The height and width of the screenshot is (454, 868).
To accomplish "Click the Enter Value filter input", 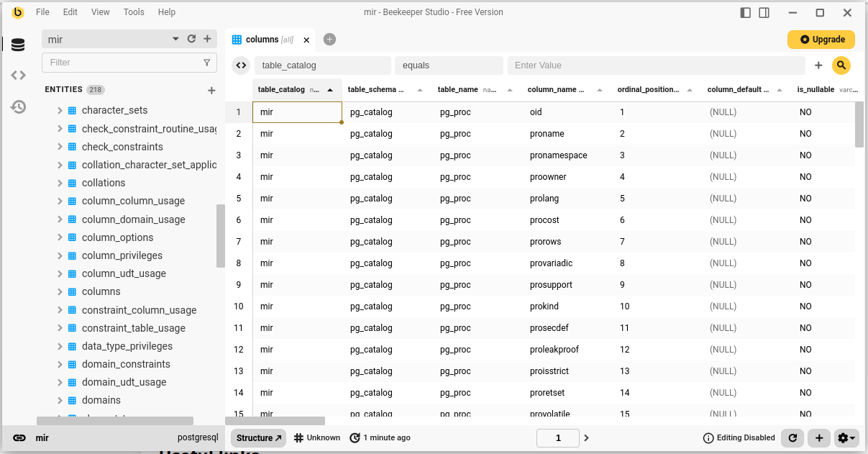I will pos(656,65).
